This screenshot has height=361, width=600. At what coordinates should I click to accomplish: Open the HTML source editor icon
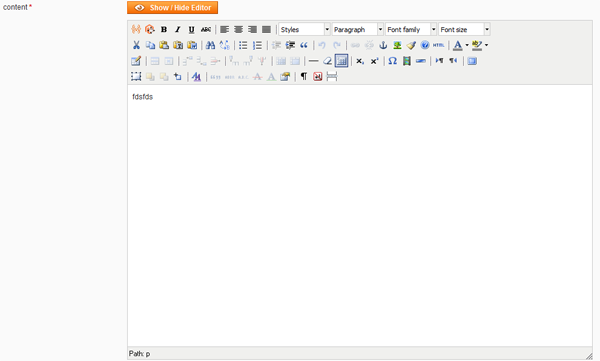[x=439, y=45]
